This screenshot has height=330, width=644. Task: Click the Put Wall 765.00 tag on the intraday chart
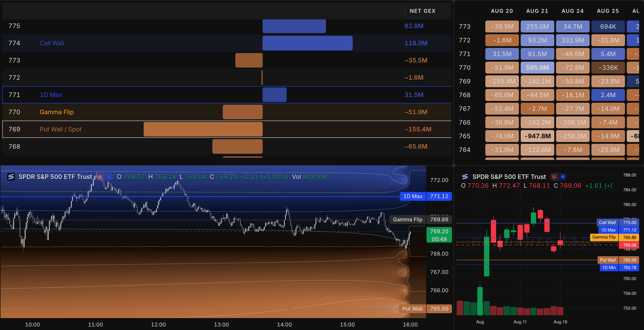point(425,309)
